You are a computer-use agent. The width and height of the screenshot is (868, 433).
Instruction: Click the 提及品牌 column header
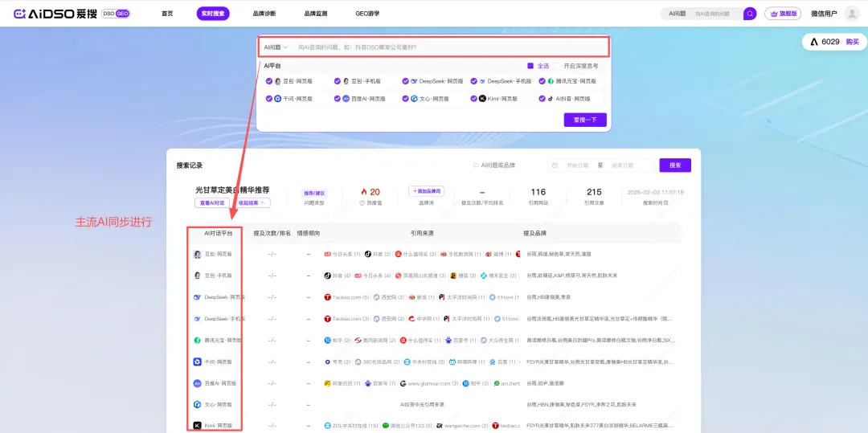point(534,233)
